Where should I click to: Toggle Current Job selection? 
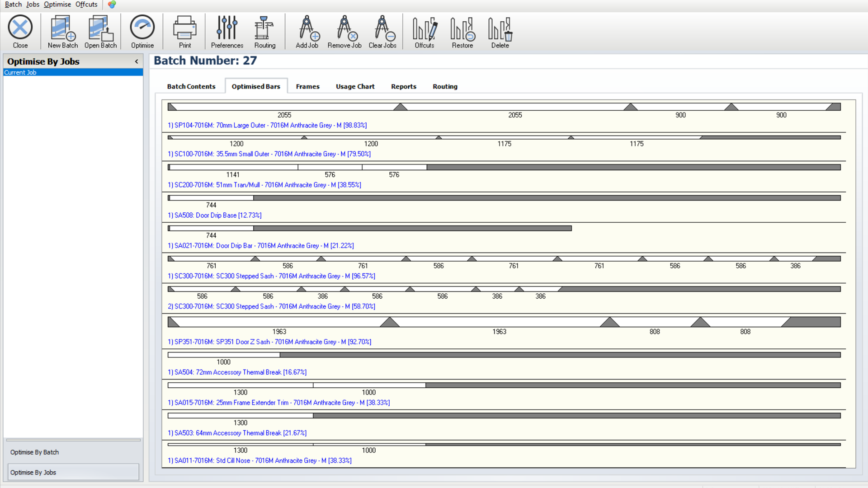[71, 72]
